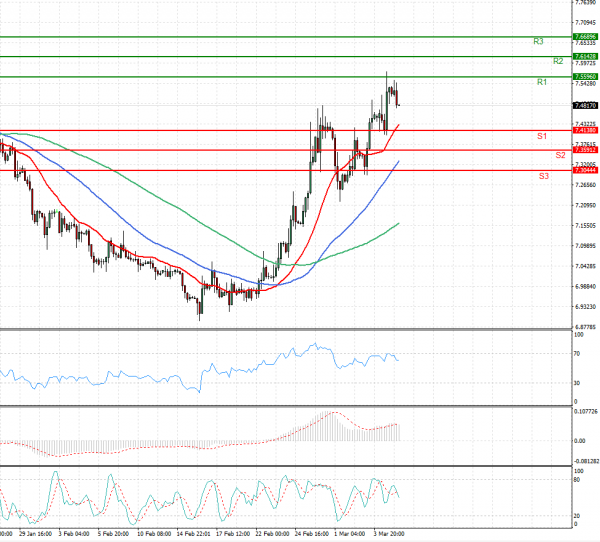Click the 7.70945 price axis value

click(x=585, y=23)
